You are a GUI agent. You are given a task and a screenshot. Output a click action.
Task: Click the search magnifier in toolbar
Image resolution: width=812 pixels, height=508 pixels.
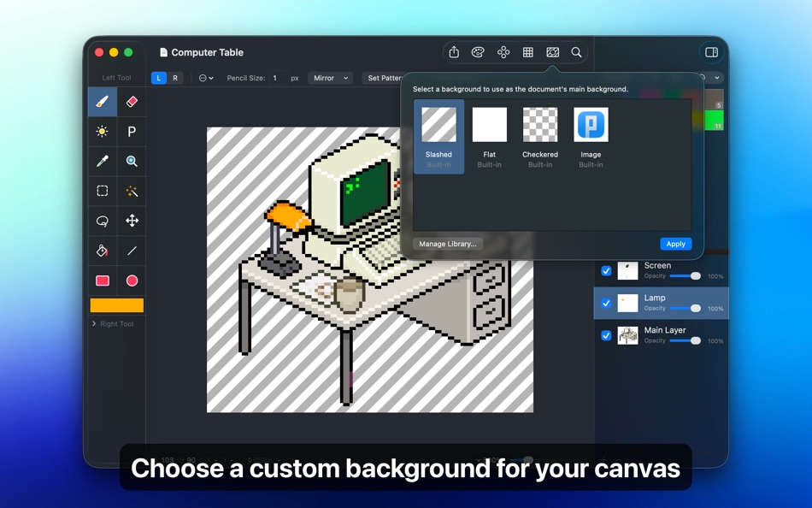pyautogui.click(x=576, y=52)
